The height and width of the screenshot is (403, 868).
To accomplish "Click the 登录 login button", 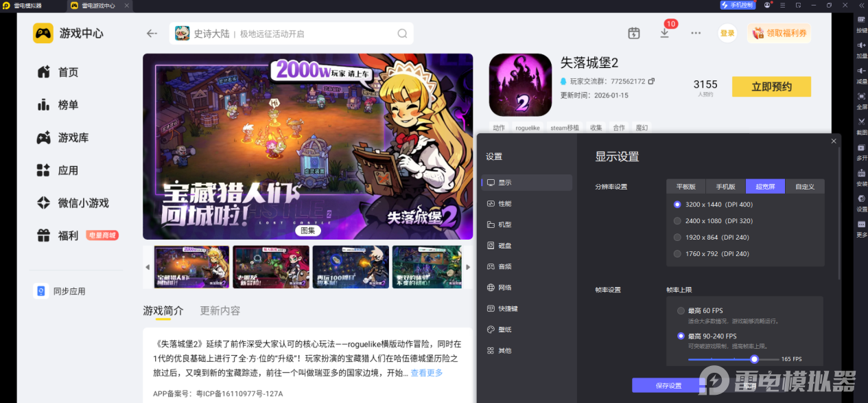I will (727, 33).
